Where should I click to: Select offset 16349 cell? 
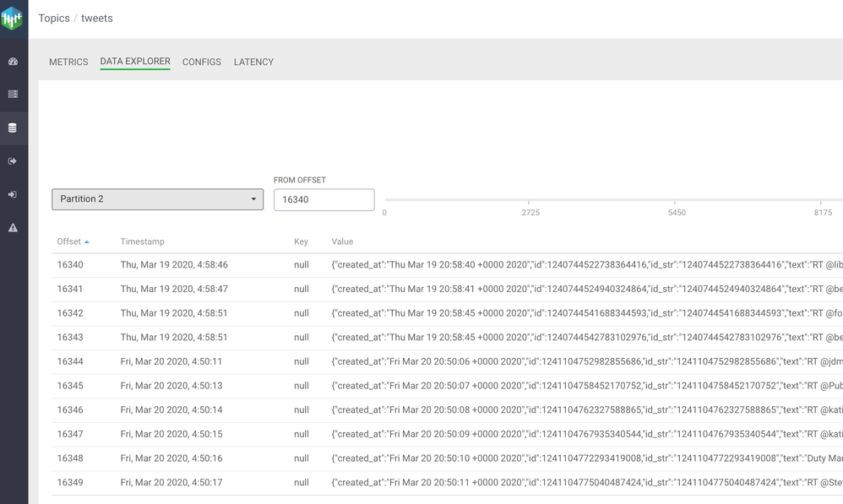[70, 483]
